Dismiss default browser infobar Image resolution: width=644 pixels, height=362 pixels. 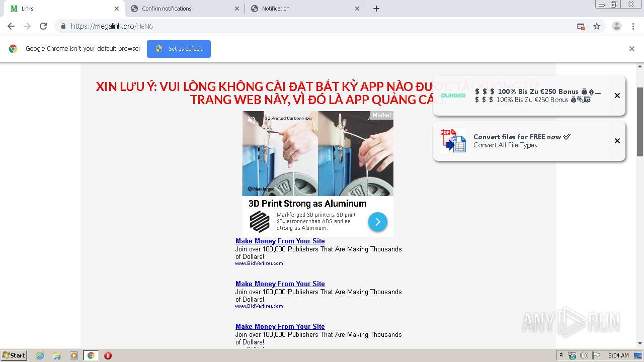632,49
